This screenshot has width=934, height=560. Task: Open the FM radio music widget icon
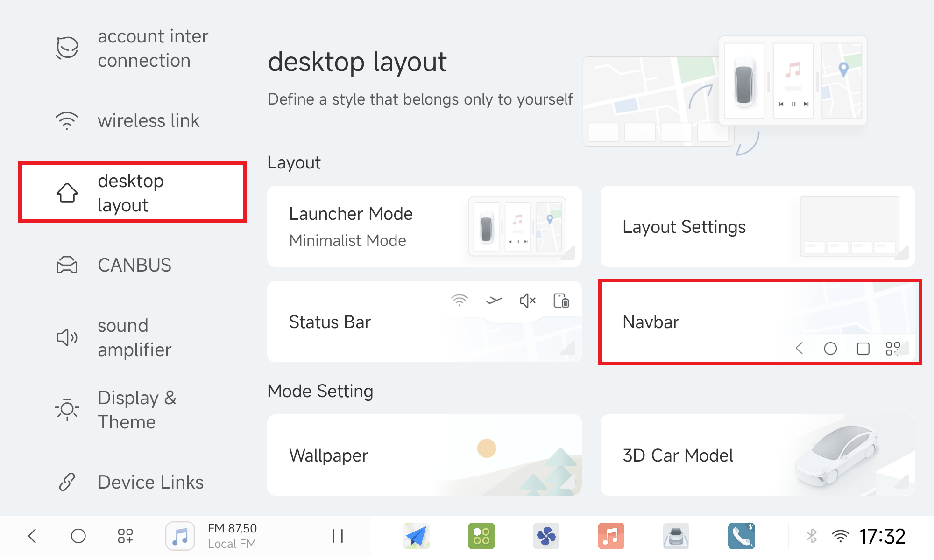pyautogui.click(x=180, y=536)
